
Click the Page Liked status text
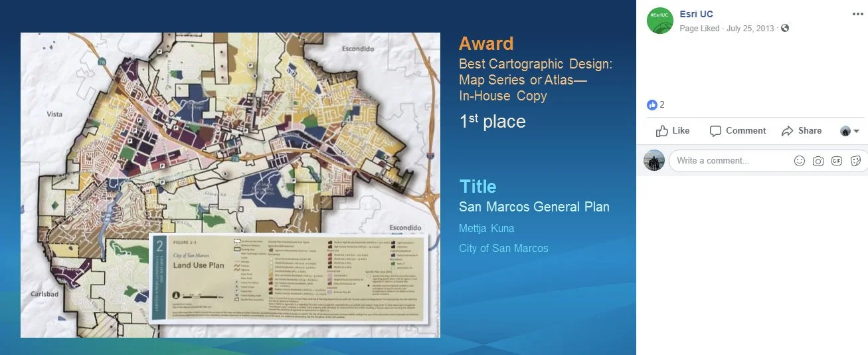699,29
